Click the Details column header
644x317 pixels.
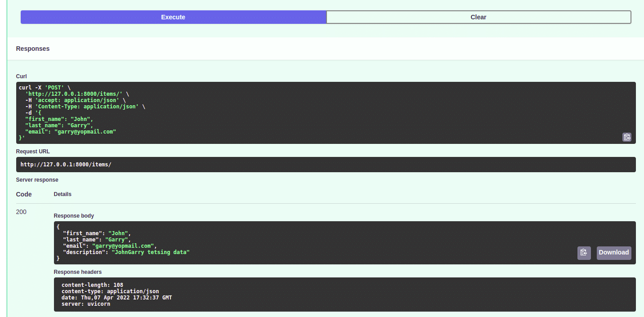point(63,194)
